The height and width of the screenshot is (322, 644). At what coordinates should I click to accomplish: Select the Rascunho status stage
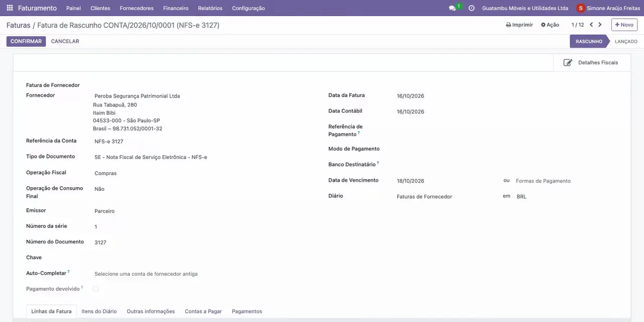coord(589,41)
